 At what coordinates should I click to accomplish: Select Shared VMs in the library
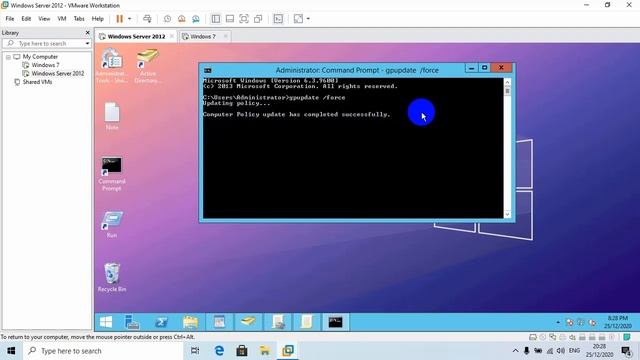coord(37,82)
